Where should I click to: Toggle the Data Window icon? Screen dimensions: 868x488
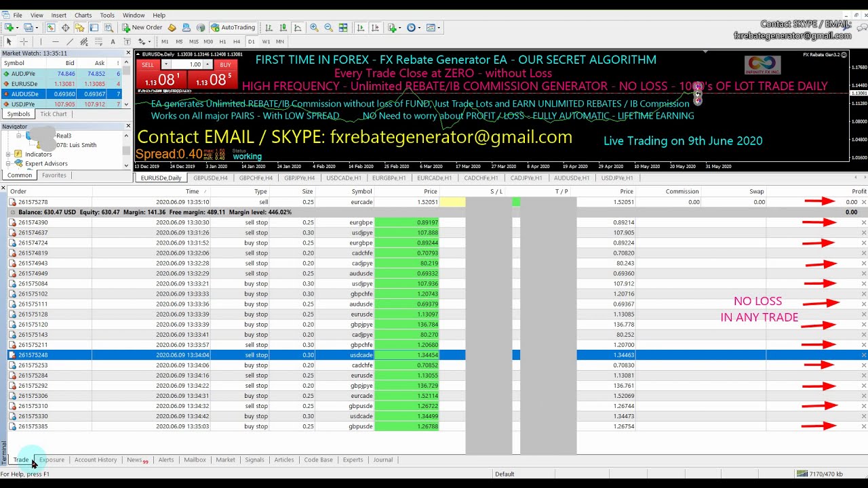click(65, 28)
